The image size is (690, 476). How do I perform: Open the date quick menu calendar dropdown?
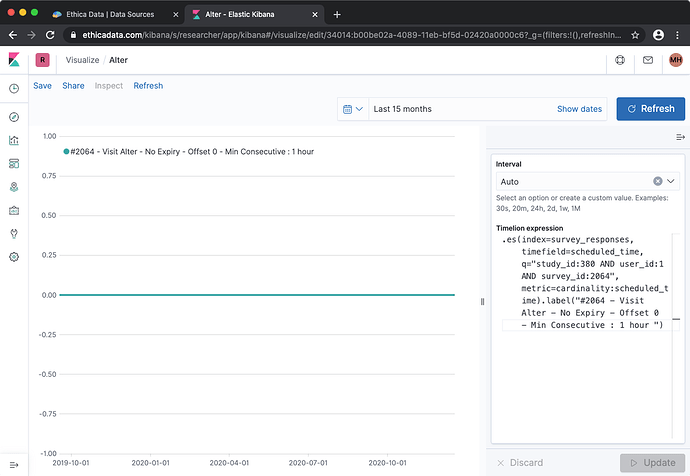[353, 109]
